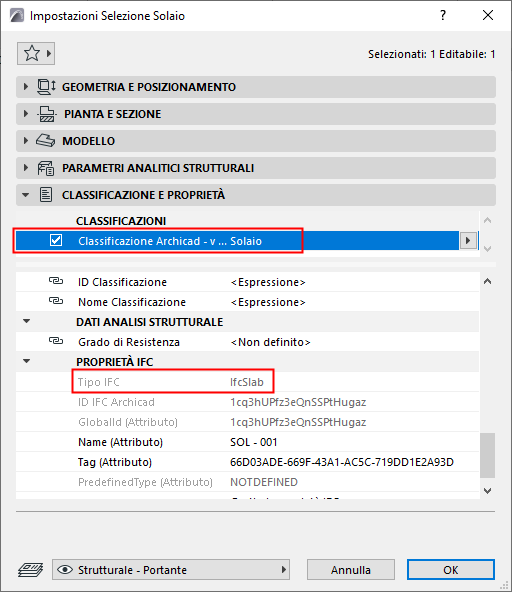Click the Nome Classificazione <Espressione> value
This screenshot has width=512, height=592.
pos(268,302)
